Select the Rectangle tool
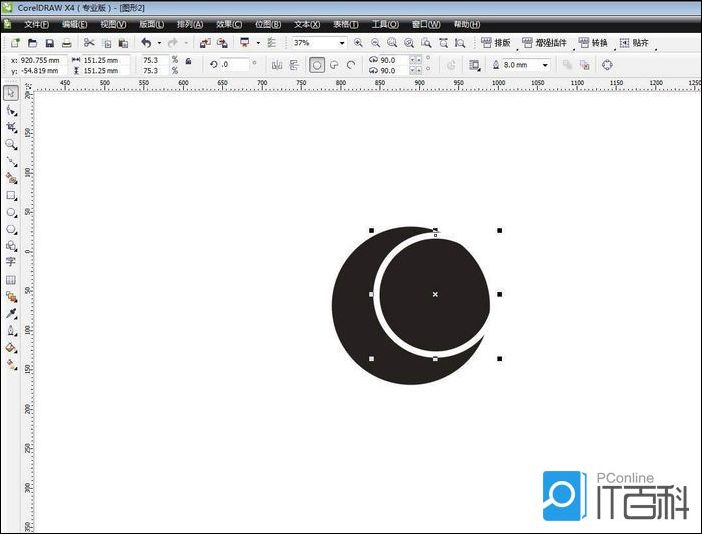 click(11, 196)
